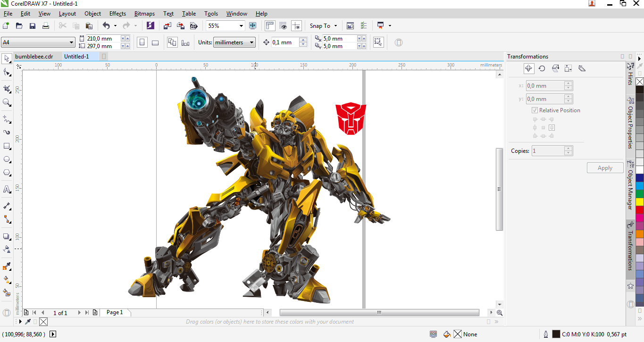Switch to the bumblebee.cdr document tab

34,57
